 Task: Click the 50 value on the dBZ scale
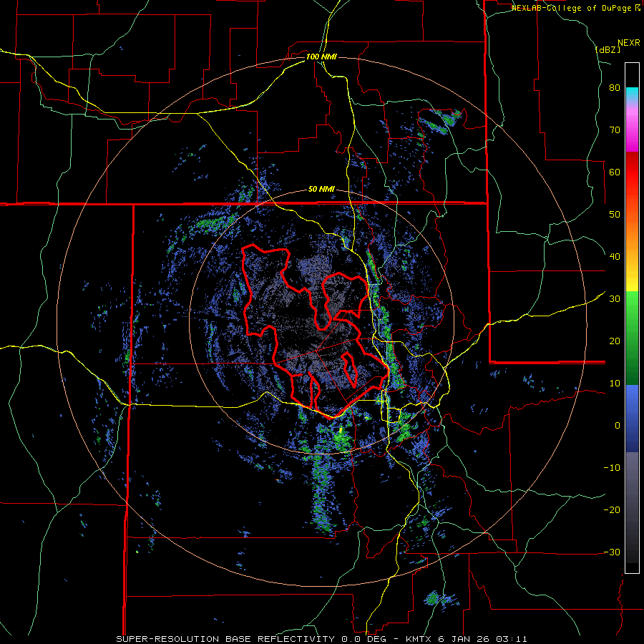pos(615,215)
